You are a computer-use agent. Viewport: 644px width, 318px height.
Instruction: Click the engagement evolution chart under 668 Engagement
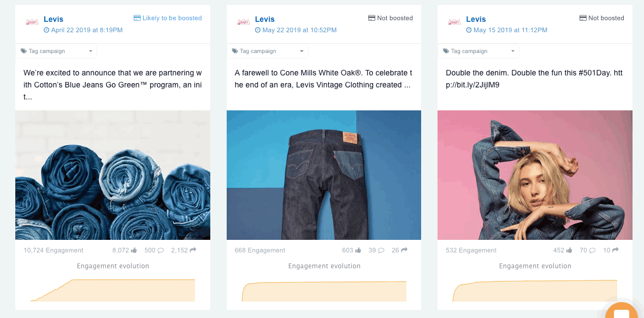324,291
